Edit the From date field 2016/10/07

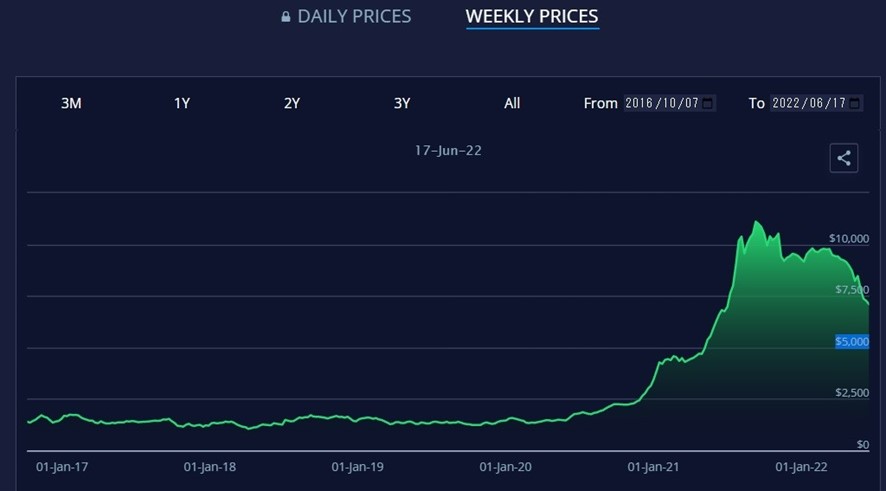[x=670, y=103]
